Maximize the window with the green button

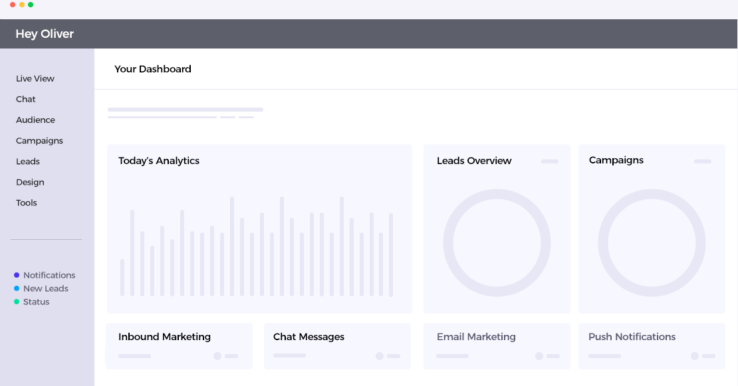[x=31, y=5]
